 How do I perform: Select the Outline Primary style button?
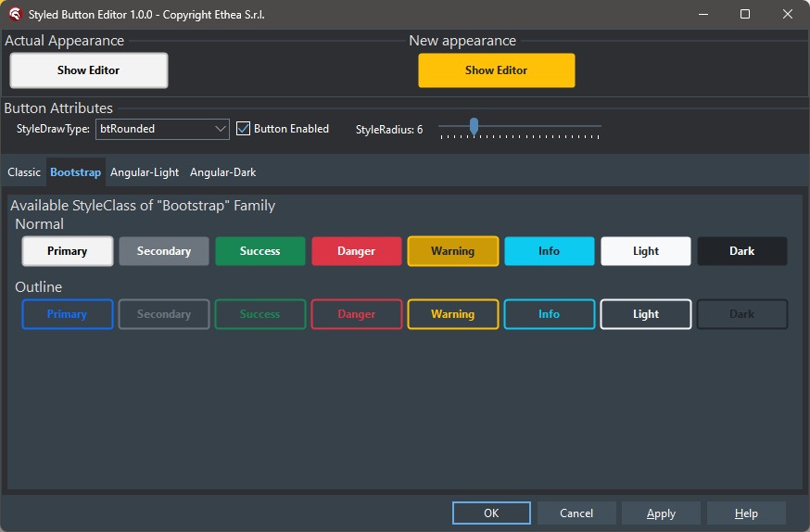tap(68, 314)
